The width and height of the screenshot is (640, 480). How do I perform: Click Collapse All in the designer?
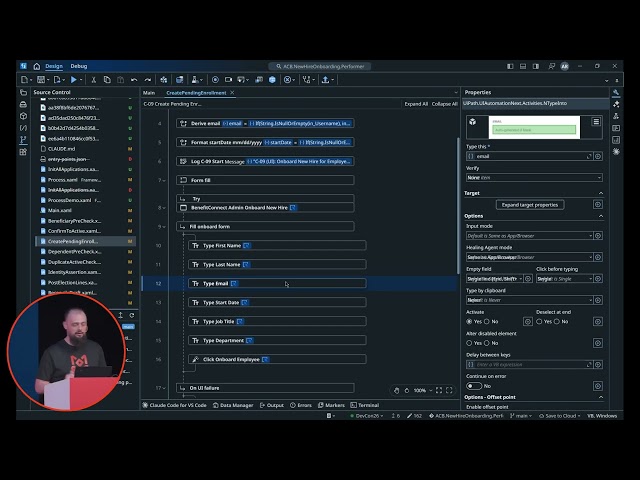coord(444,104)
